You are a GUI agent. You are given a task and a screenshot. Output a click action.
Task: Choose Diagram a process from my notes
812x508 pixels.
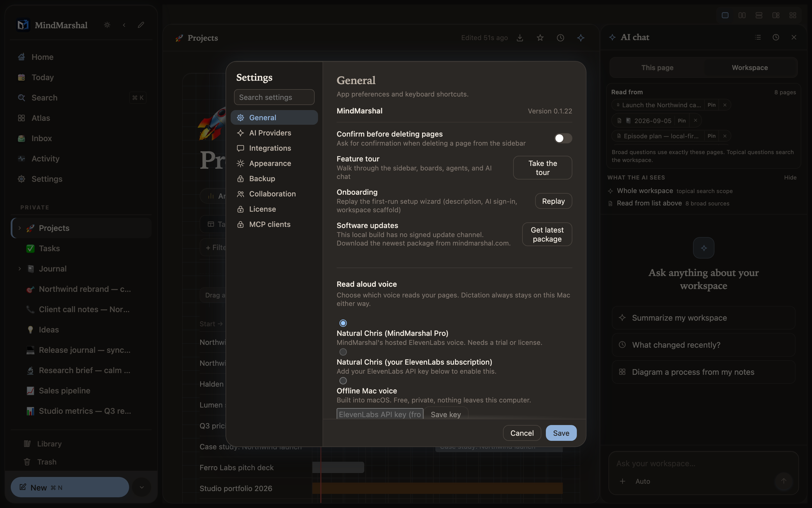click(x=703, y=372)
